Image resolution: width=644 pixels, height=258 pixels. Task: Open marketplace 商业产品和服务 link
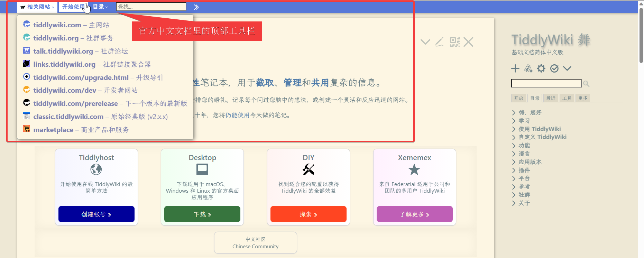pos(81,130)
